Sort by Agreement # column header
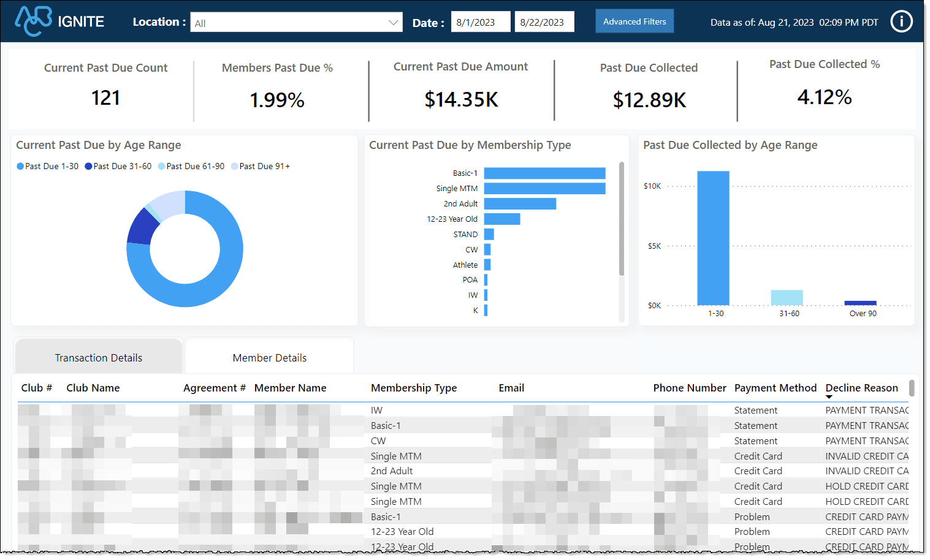 point(215,388)
